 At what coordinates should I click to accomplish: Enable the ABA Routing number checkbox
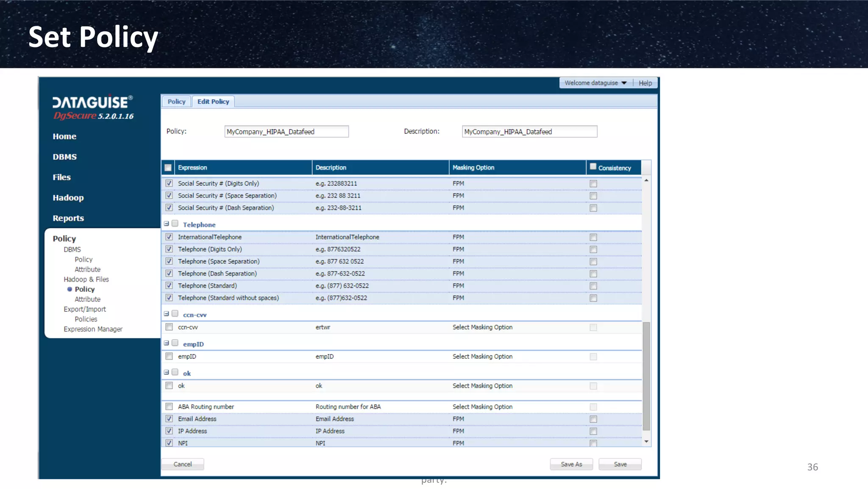169,406
